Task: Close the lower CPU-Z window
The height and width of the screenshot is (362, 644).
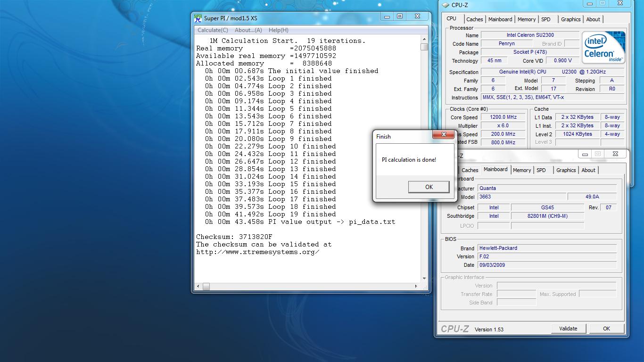Action: coord(615,154)
